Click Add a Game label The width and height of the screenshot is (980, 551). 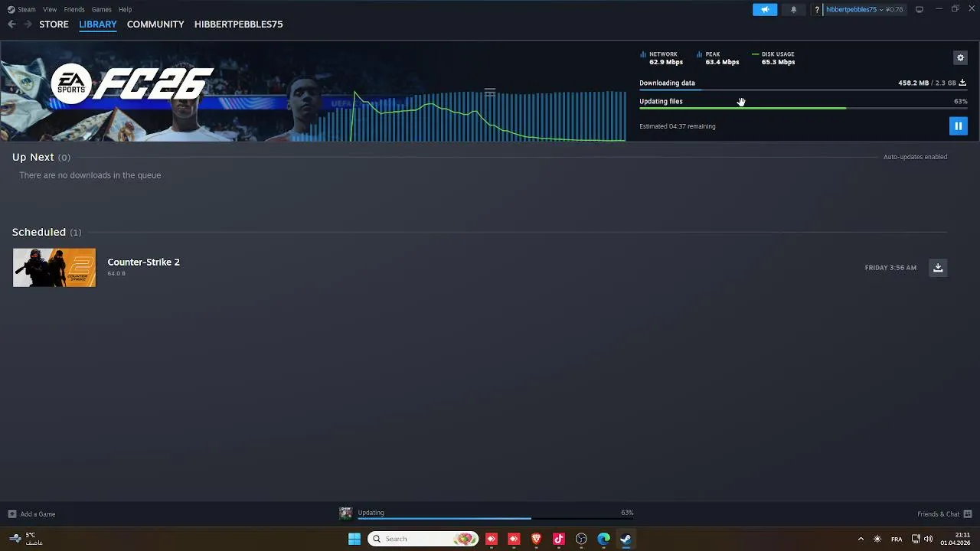(x=38, y=514)
